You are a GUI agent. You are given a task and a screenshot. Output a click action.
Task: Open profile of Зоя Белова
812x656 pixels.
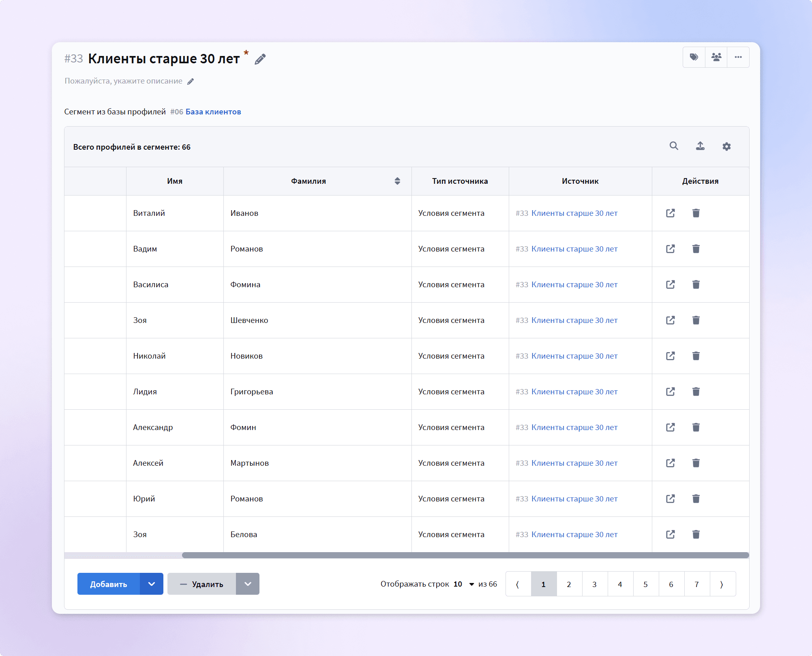(x=671, y=534)
